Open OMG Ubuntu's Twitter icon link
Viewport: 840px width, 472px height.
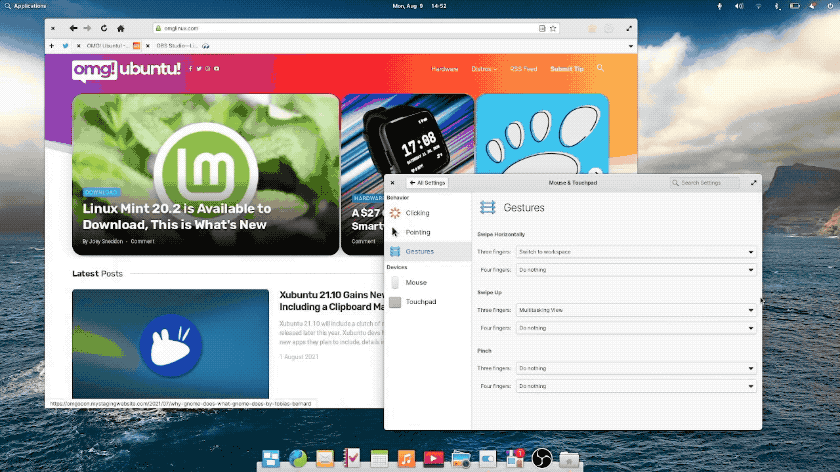point(199,69)
